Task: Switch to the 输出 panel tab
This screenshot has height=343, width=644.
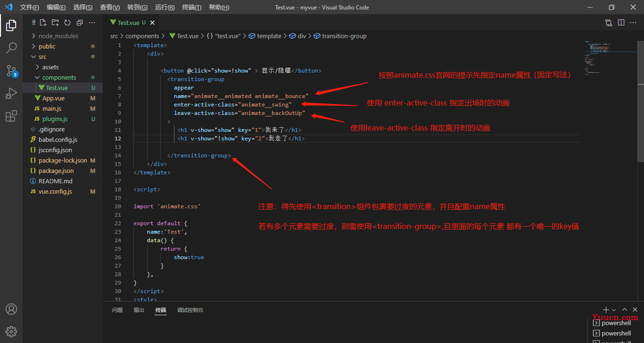Action: (x=139, y=310)
